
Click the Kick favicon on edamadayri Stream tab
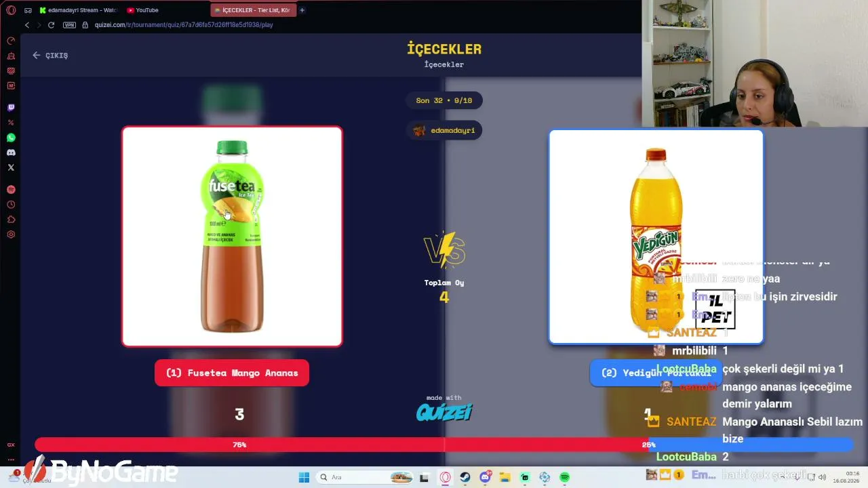pos(43,10)
